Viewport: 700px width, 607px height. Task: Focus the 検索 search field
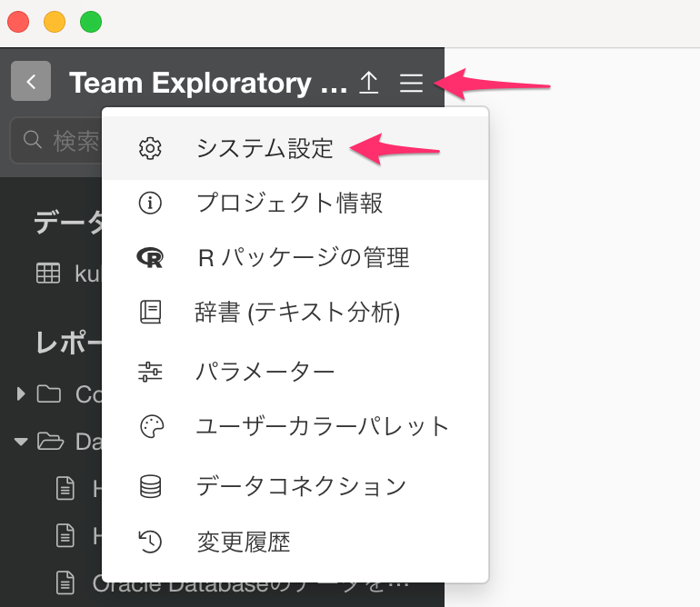tap(56, 141)
